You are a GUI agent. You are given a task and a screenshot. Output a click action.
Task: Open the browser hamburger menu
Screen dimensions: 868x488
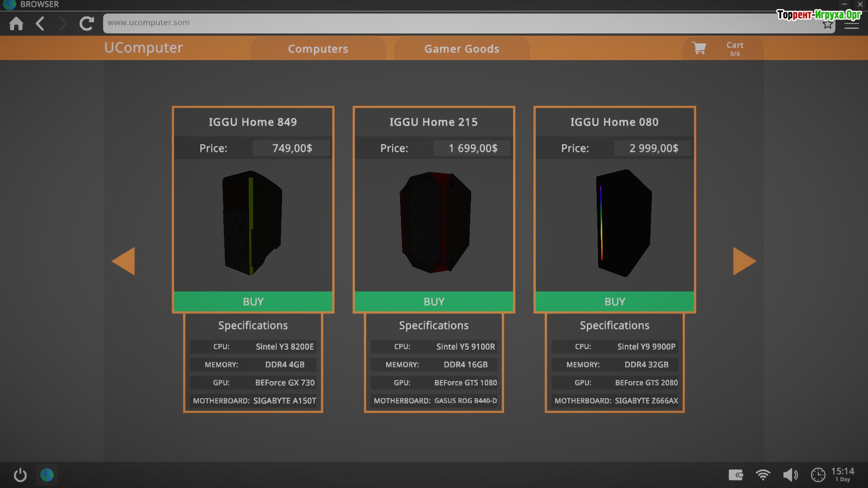click(851, 25)
